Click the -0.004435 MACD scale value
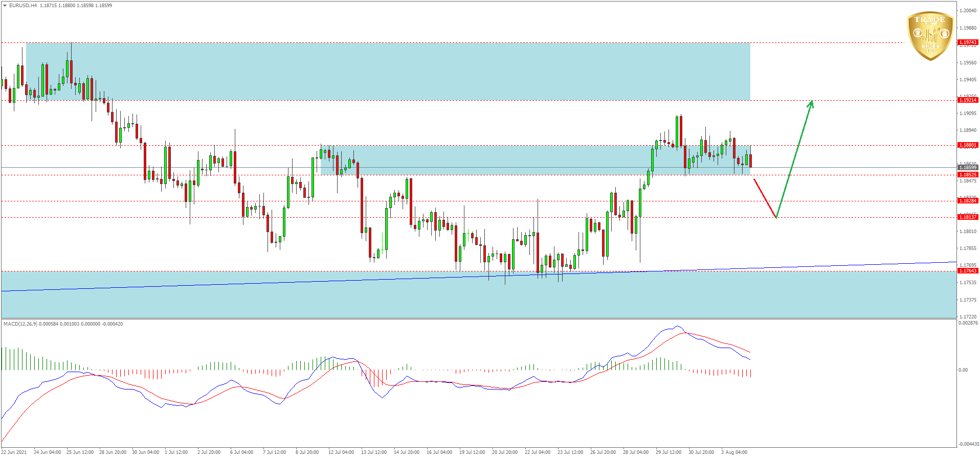The image size is (980, 458). tap(968, 444)
